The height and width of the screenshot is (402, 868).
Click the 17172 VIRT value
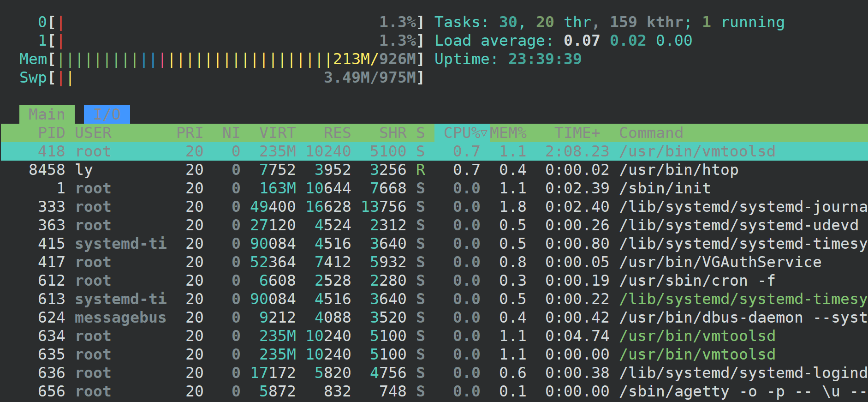point(273,373)
